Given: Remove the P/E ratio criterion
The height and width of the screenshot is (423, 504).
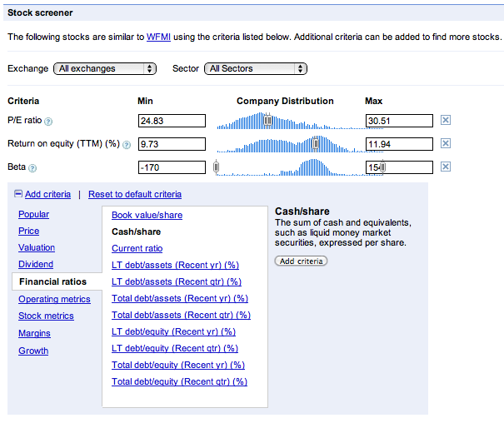Looking at the screenshot, I should (x=445, y=120).
